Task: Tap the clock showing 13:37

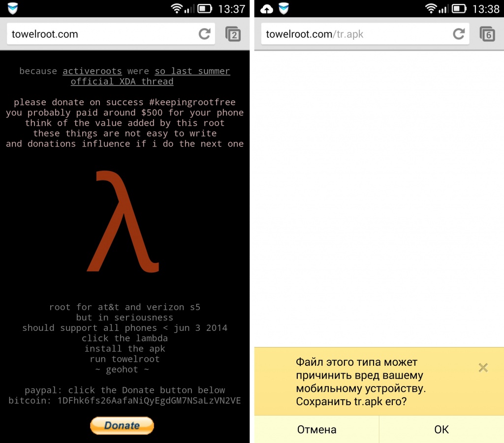Action: (x=231, y=9)
